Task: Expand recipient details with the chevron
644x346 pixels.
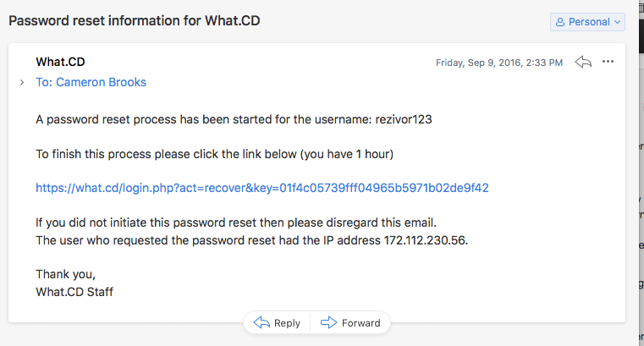Action: 22,83
